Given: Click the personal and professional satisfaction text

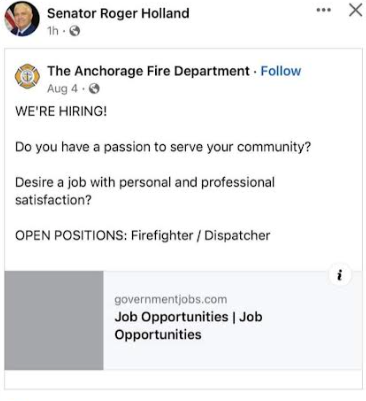Looking at the screenshot, I should tap(145, 191).
